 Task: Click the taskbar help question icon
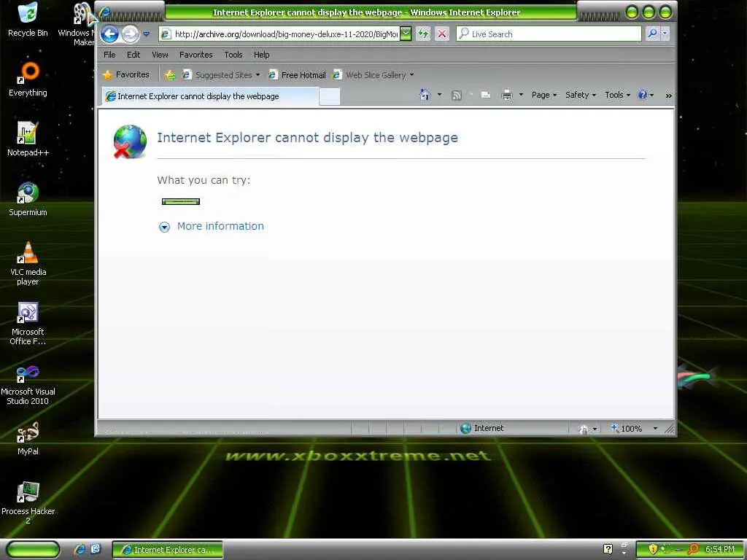(x=608, y=549)
